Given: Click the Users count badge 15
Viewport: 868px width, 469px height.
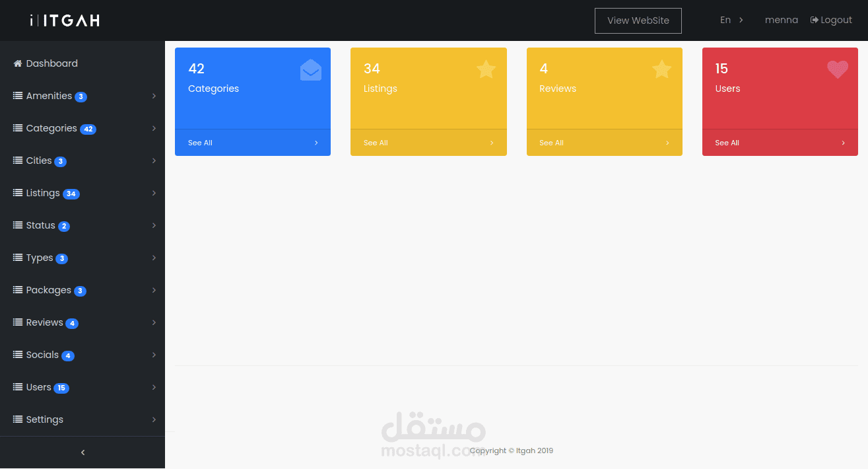Looking at the screenshot, I should click(x=61, y=388).
